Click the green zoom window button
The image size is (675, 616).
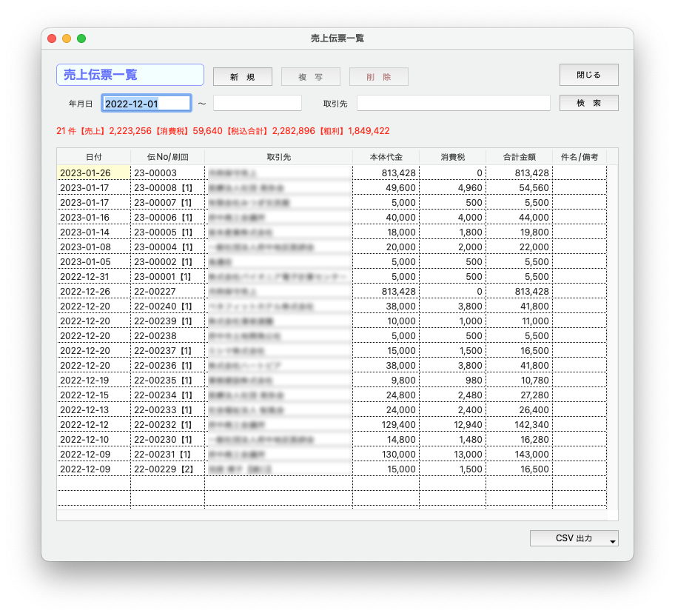point(81,38)
